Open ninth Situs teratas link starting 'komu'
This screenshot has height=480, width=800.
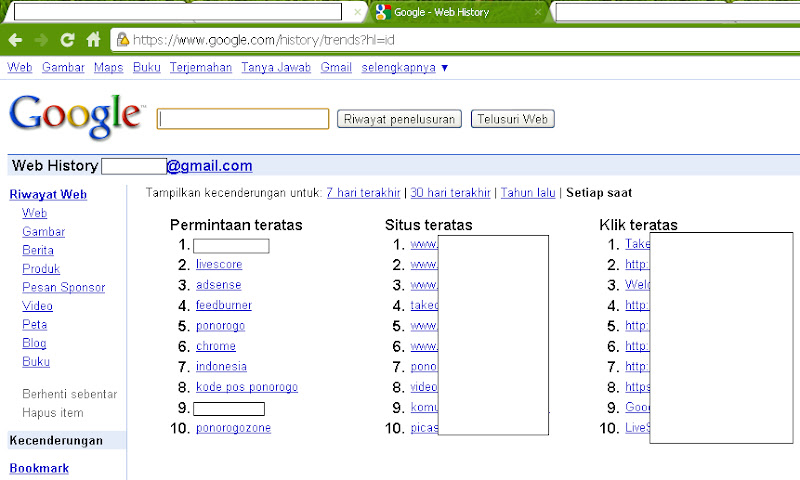click(424, 407)
